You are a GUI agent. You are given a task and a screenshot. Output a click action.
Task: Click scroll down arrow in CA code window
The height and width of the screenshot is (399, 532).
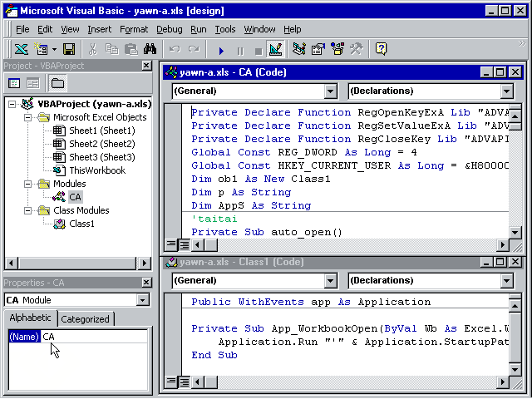click(515, 233)
